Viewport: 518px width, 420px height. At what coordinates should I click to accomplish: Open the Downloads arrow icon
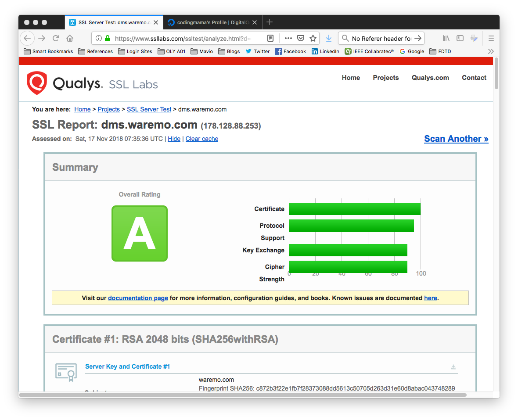(329, 38)
